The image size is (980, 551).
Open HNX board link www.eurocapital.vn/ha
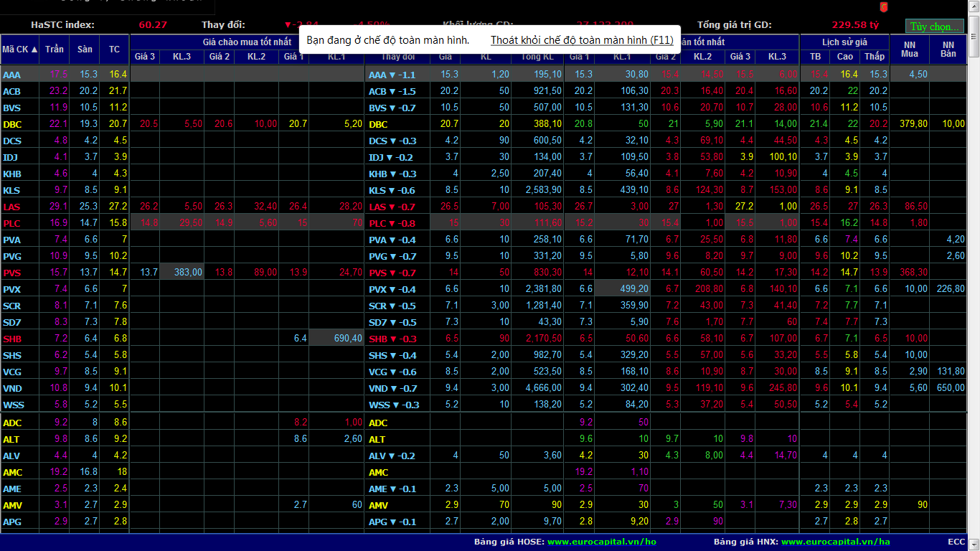[835, 542]
